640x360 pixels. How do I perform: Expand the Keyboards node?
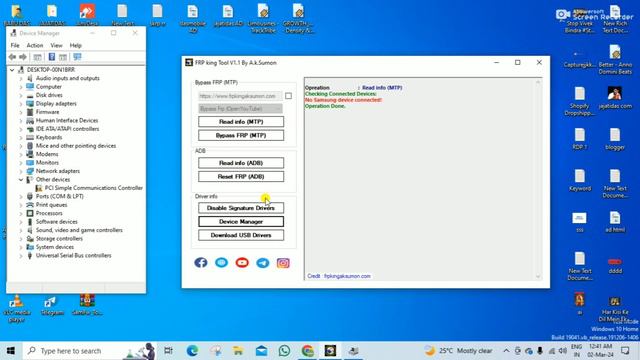21,138
